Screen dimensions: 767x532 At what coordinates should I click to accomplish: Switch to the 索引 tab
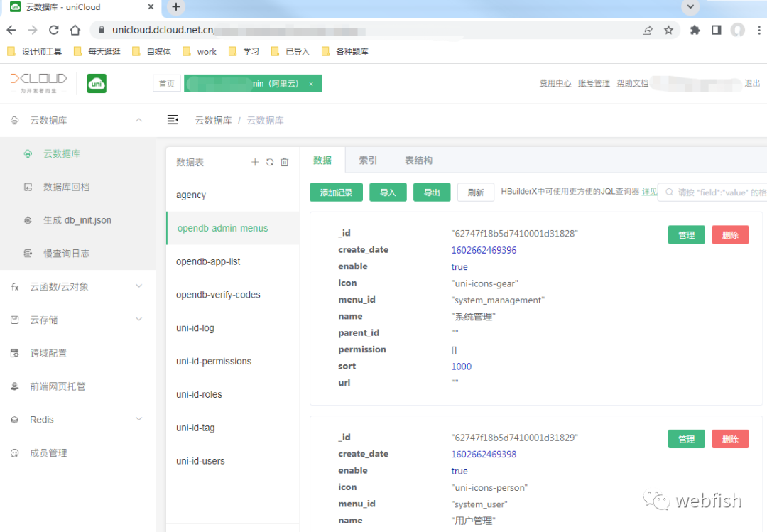click(x=367, y=161)
